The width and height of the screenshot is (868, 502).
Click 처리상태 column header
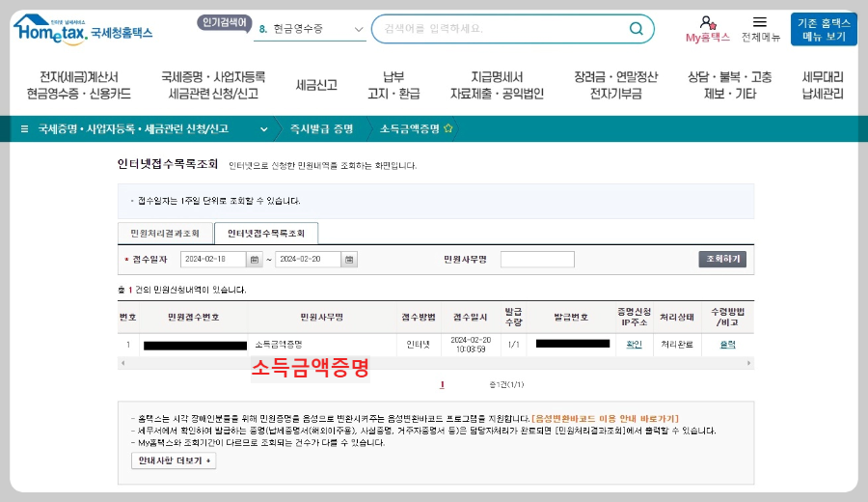click(677, 318)
